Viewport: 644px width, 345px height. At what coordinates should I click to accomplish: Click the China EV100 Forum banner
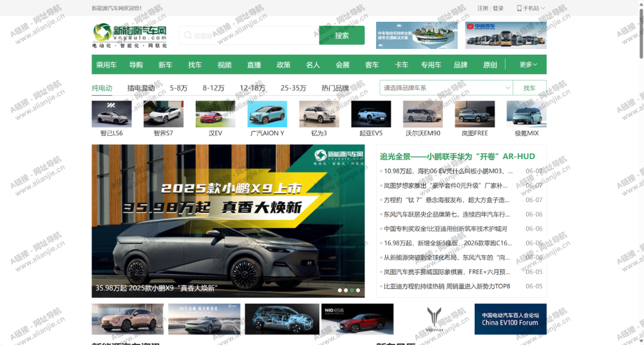coord(511,319)
